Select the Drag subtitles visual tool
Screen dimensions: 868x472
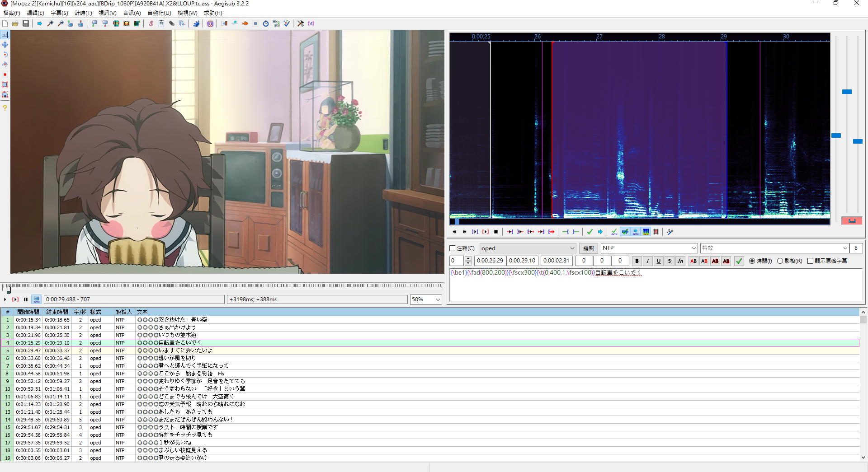coord(5,45)
